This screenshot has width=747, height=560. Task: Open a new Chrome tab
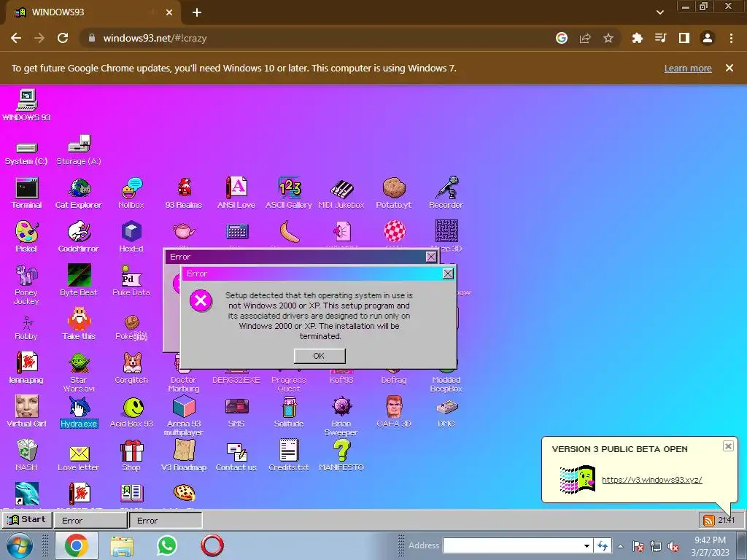pyautogui.click(x=197, y=12)
